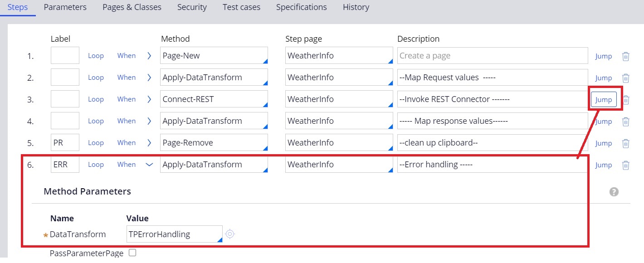Click Loop on step 1

96,56
